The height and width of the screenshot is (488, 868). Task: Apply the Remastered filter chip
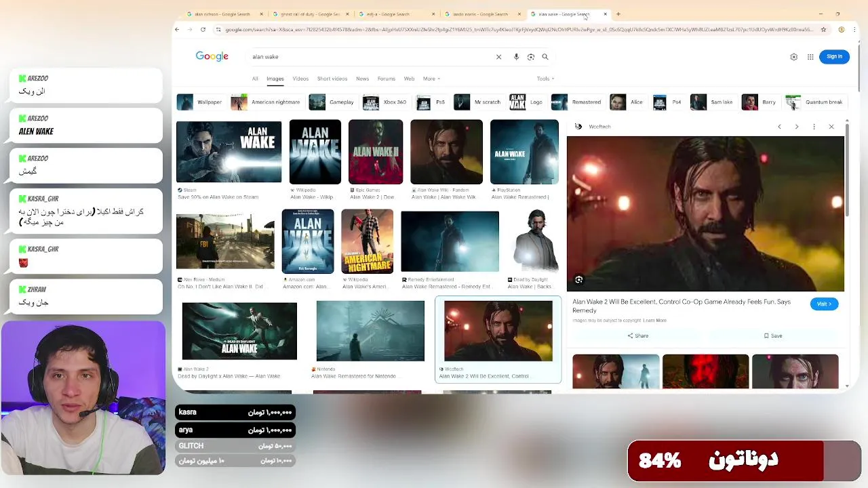pyautogui.click(x=576, y=102)
